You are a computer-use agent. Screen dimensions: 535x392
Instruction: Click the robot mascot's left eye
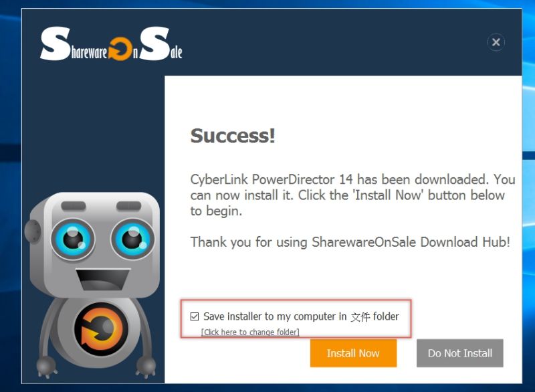pos(73,239)
